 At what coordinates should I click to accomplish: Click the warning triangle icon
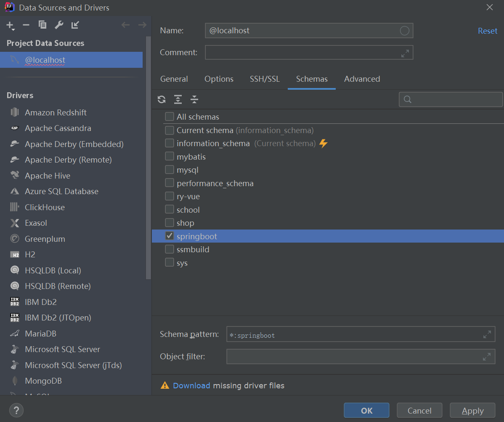pyautogui.click(x=164, y=385)
